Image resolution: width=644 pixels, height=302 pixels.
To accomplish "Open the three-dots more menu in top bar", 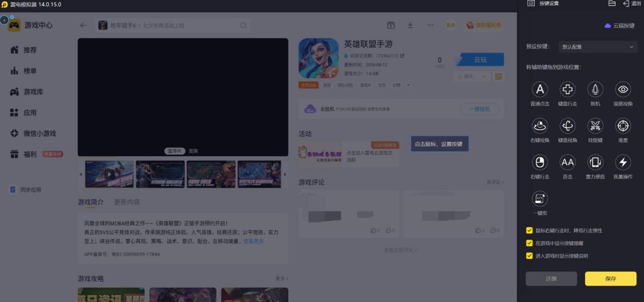I will [431, 25].
